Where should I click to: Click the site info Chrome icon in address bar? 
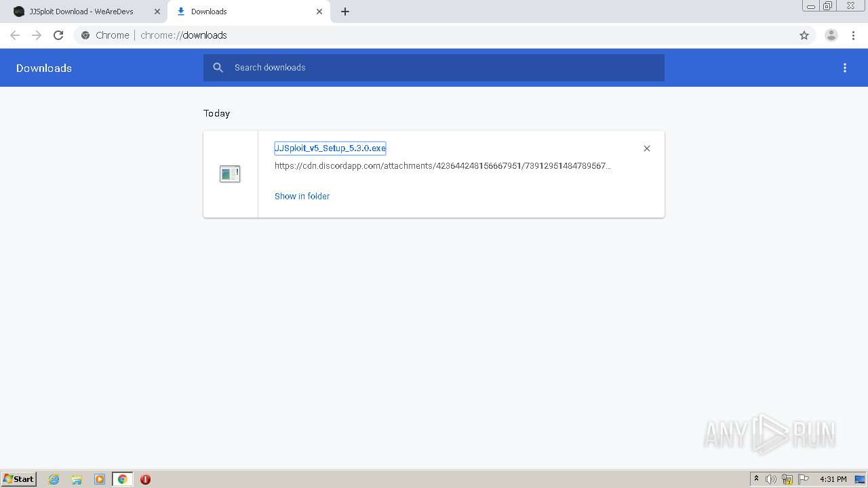[x=85, y=35]
